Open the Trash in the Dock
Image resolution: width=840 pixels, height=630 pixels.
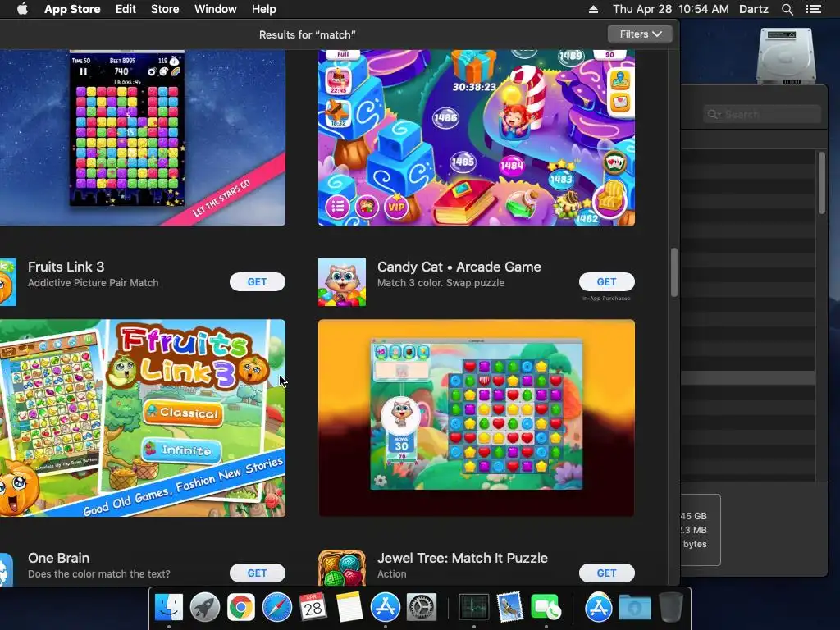click(670, 608)
